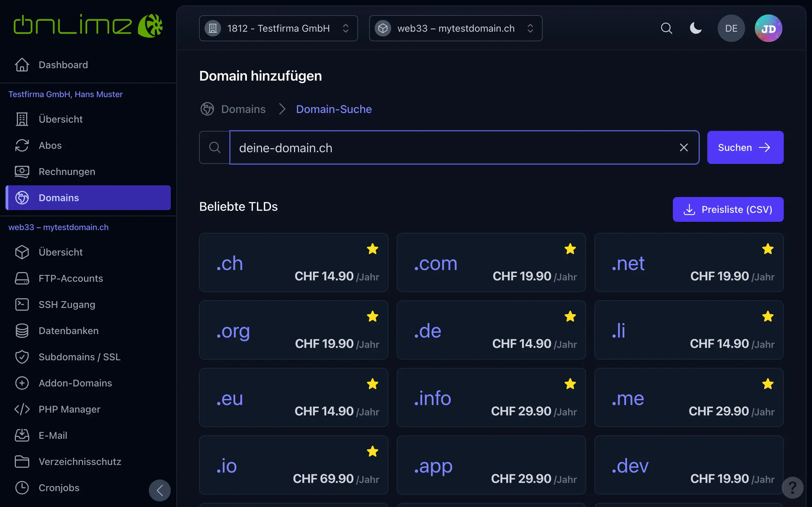Open the web33 Übersicht cube icon
This screenshot has width=812, height=507.
[22, 252]
